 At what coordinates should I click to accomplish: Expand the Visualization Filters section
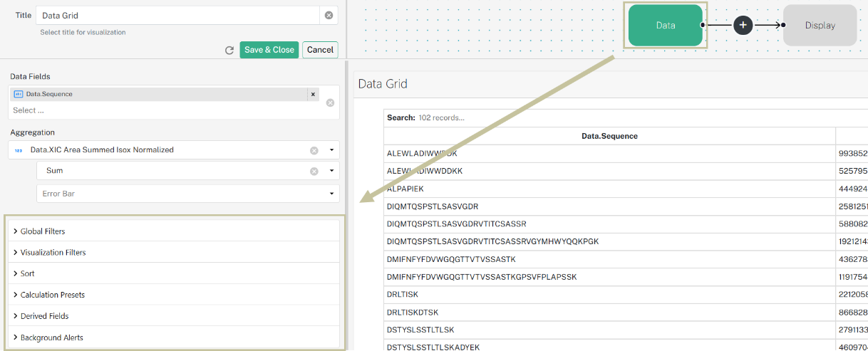tap(175, 253)
